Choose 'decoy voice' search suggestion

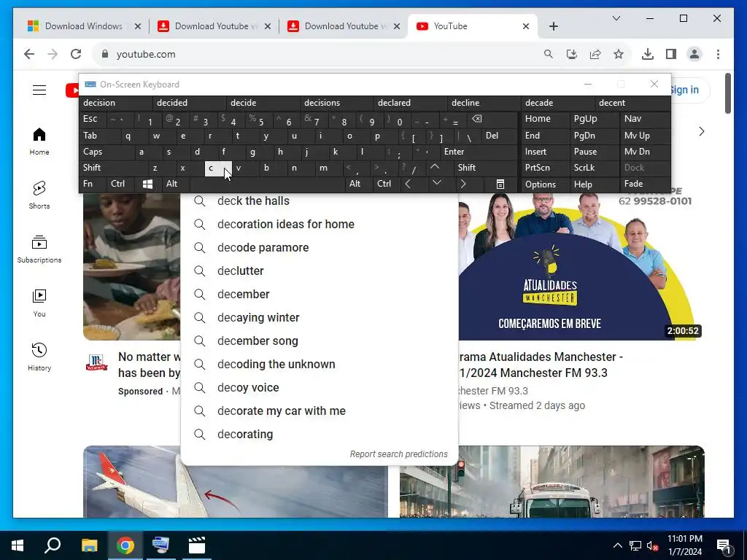pos(320,388)
